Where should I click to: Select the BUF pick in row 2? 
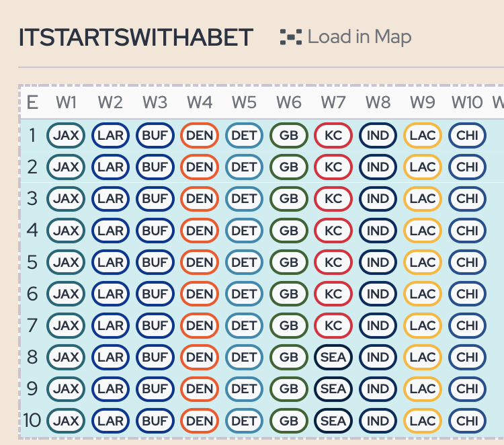[155, 167]
